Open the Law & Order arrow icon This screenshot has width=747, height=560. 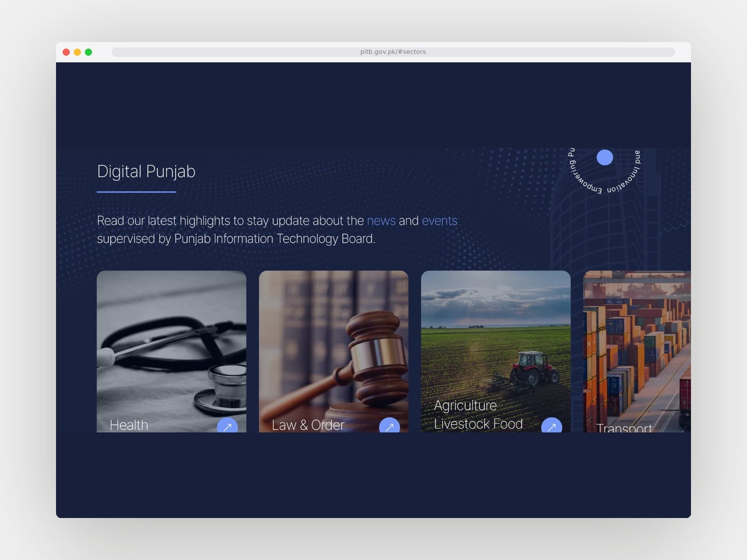coord(389,426)
